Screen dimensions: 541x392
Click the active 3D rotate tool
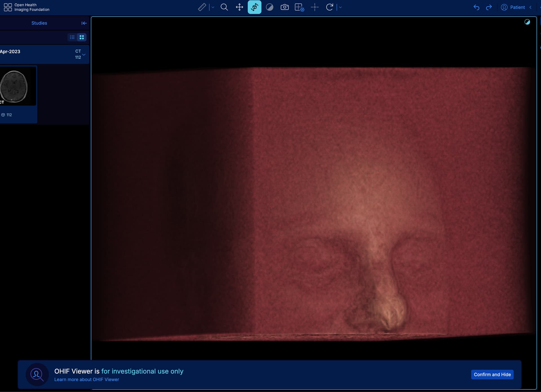(254, 7)
